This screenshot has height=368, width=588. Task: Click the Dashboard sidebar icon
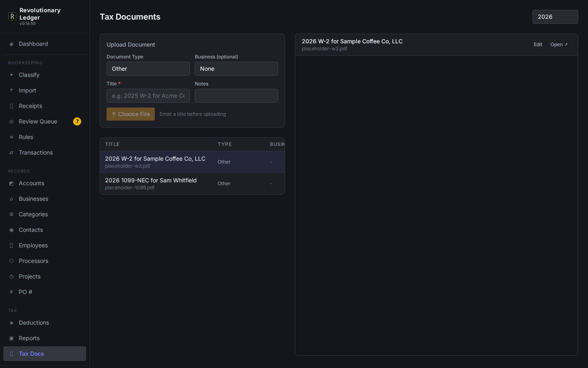11,44
